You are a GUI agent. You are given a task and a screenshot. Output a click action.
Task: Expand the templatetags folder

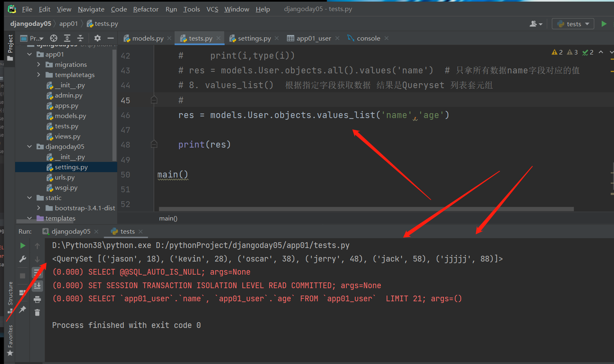39,75
